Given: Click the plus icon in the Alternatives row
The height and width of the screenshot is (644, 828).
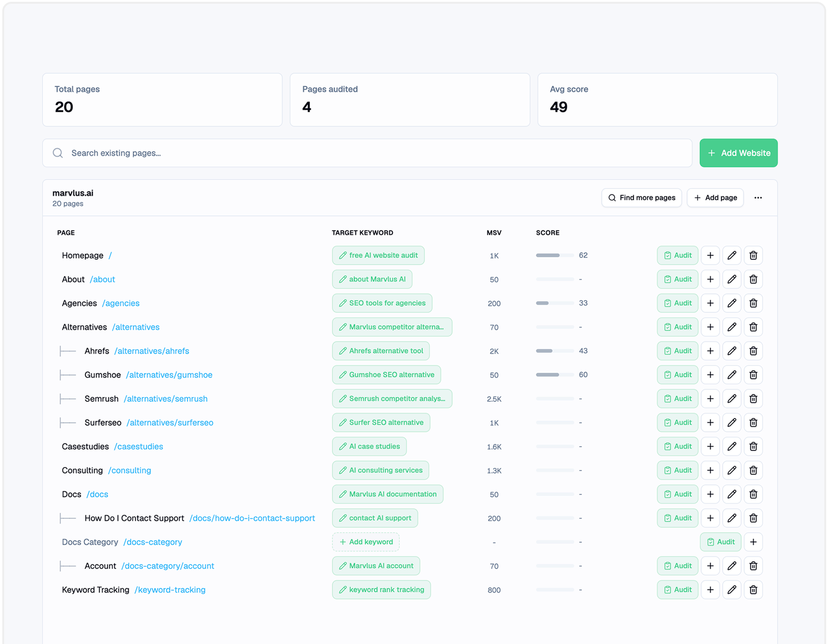Looking at the screenshot, I should click(x=710, y=327).
